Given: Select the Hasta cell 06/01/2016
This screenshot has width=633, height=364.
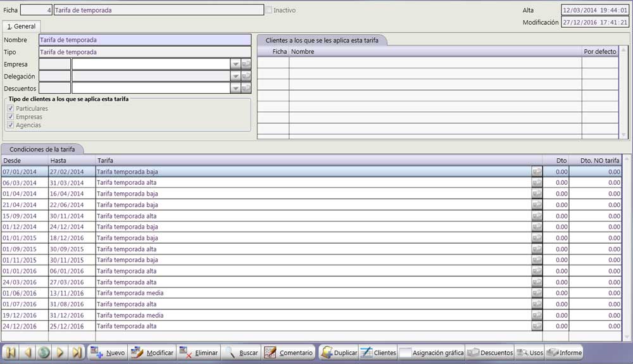Looking at the screenshot, I should (x=72, y=271).
